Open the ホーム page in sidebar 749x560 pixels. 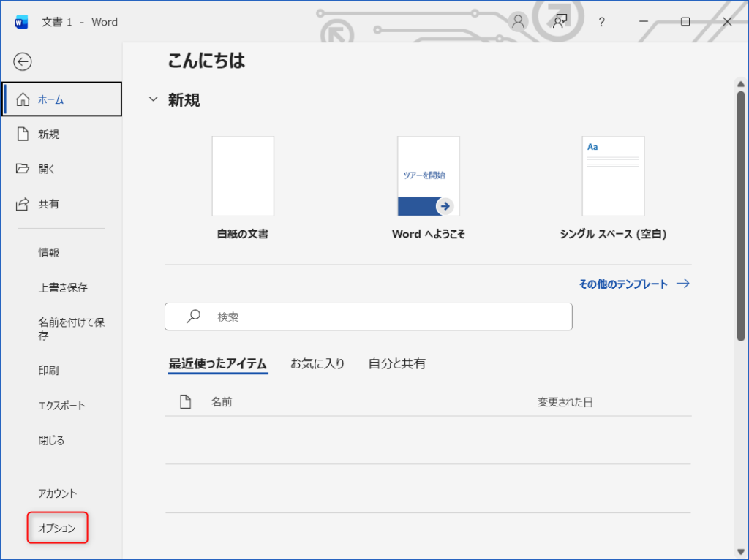coord(62,99)
